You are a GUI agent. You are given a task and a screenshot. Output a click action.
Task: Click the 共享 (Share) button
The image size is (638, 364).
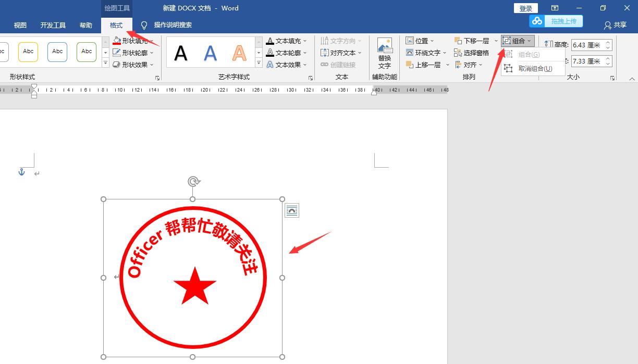[619, 24]
